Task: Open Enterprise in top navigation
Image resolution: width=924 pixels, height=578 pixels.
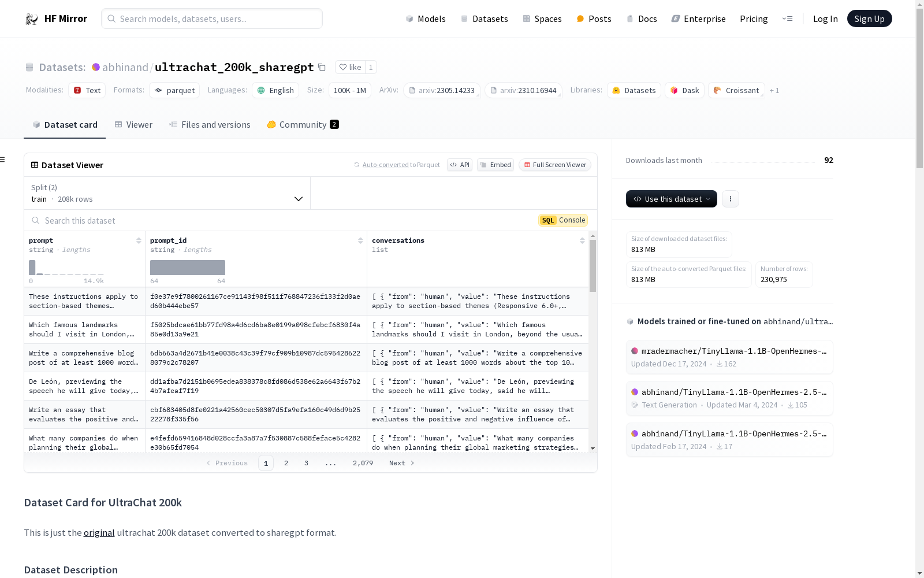Action: point(698,19)
